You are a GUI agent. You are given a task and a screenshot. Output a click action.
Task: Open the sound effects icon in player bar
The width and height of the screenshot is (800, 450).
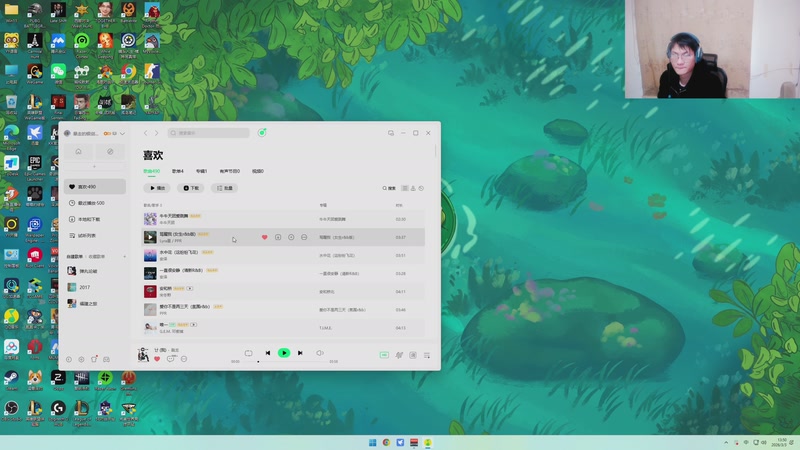point(399,355)
